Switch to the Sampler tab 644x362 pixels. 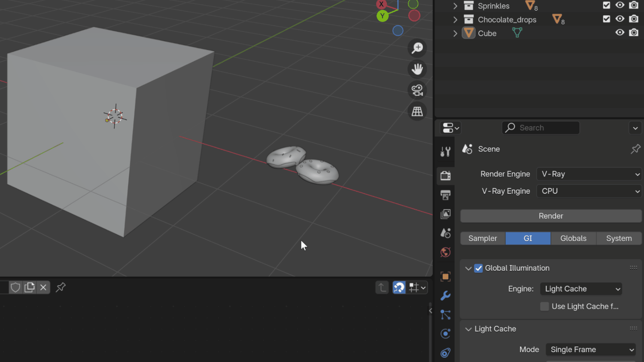pyautogui.click(x=483, y=238)
